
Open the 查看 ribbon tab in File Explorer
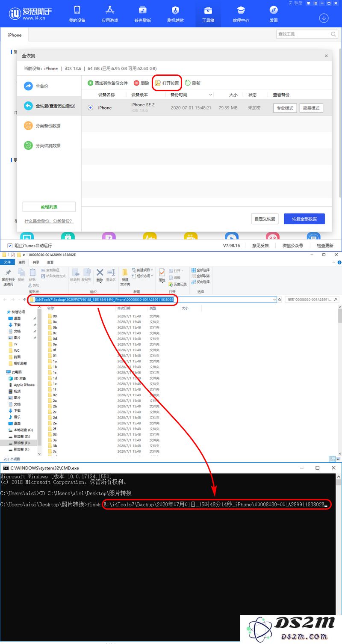point(50,262)
